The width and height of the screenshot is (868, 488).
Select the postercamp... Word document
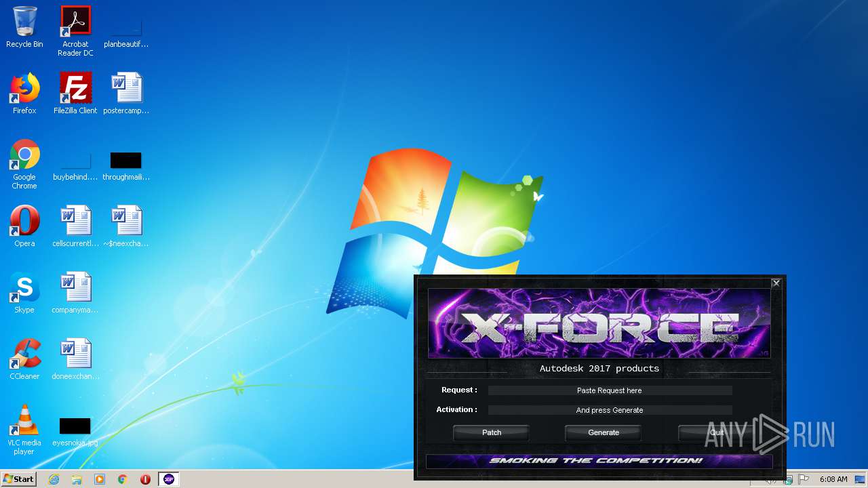[126, 94]
